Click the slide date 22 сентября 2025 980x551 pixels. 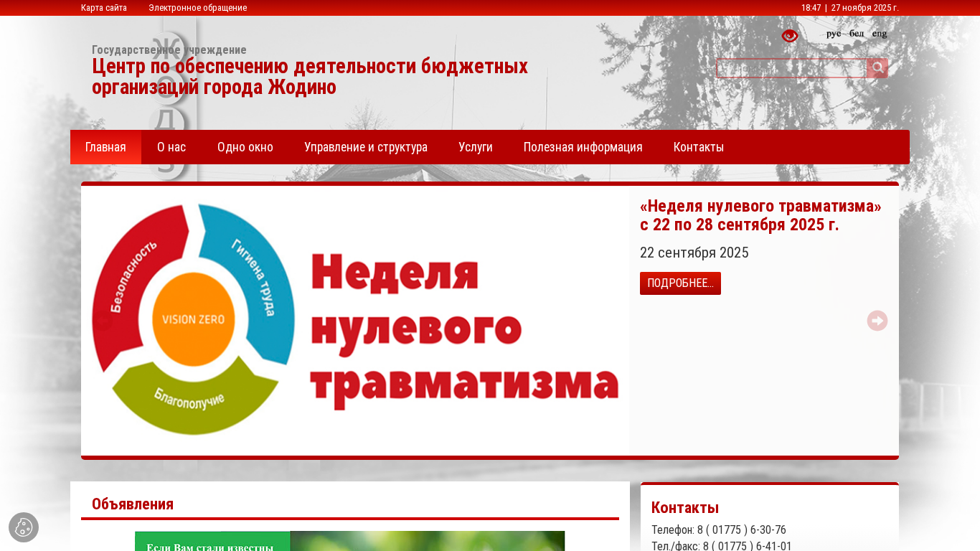(x=694, y=253)
